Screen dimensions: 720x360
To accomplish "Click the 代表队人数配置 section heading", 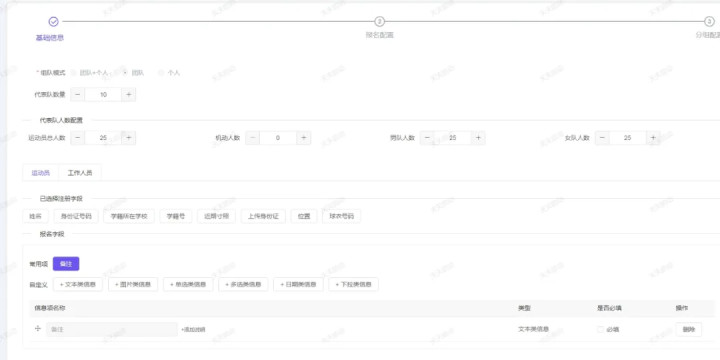I will point(61,120).
